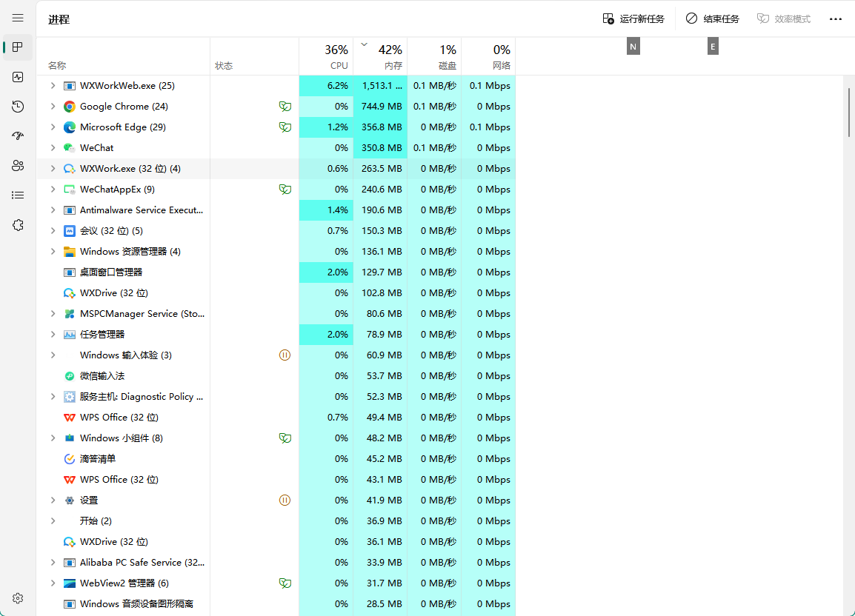
Task: Expand the WeChat process group
Action: coord(53,148)
